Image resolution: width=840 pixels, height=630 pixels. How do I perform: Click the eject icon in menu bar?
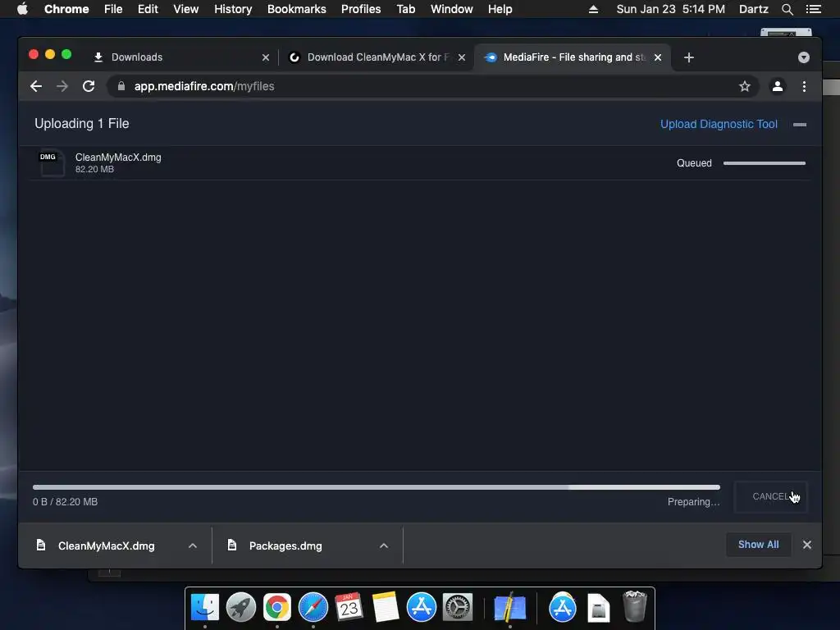coord(593,9)
